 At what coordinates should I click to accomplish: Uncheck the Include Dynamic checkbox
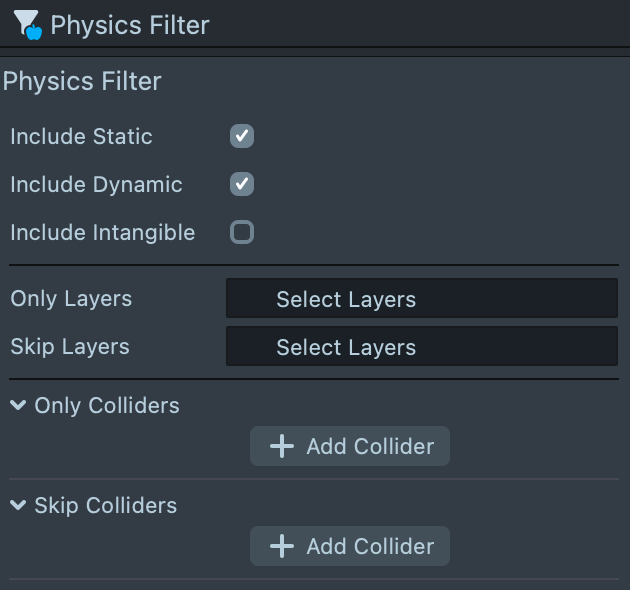click(x=242, y=184)
